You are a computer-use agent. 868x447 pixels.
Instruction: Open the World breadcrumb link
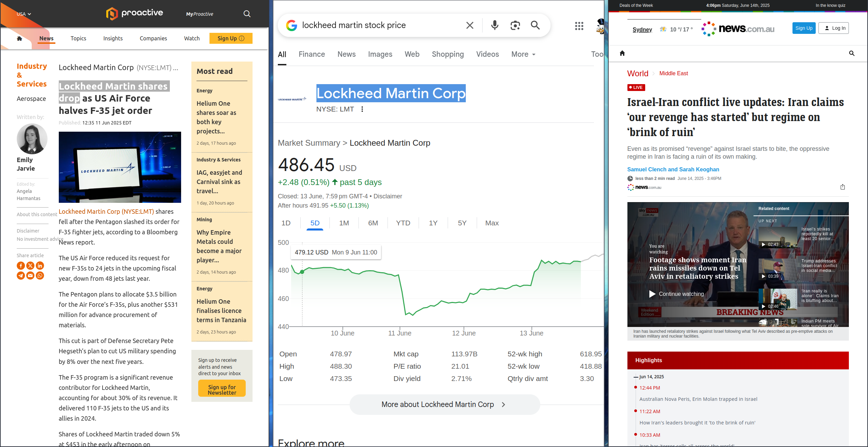coord(638,74)
